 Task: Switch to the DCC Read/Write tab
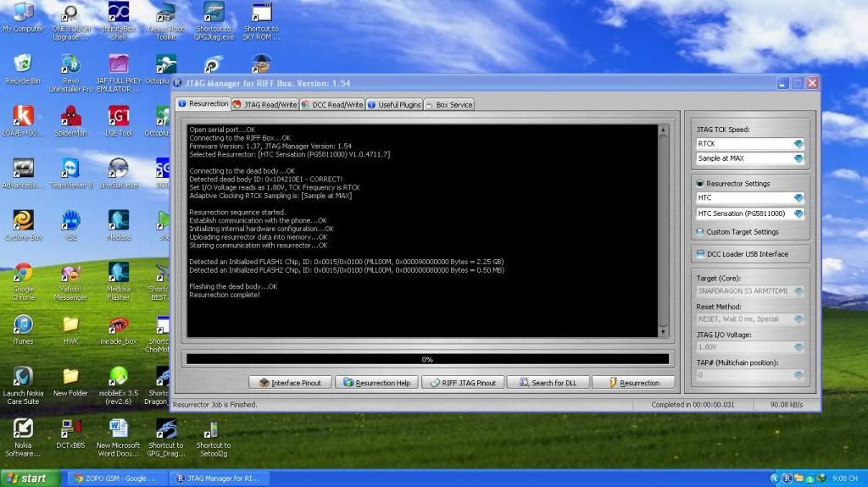pos(332,104)
